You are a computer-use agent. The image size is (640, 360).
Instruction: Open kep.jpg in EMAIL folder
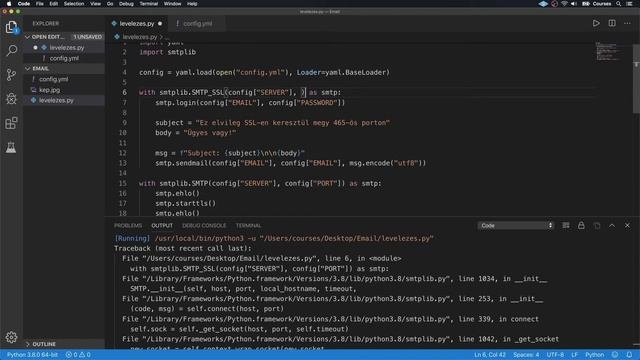(64, 90)
